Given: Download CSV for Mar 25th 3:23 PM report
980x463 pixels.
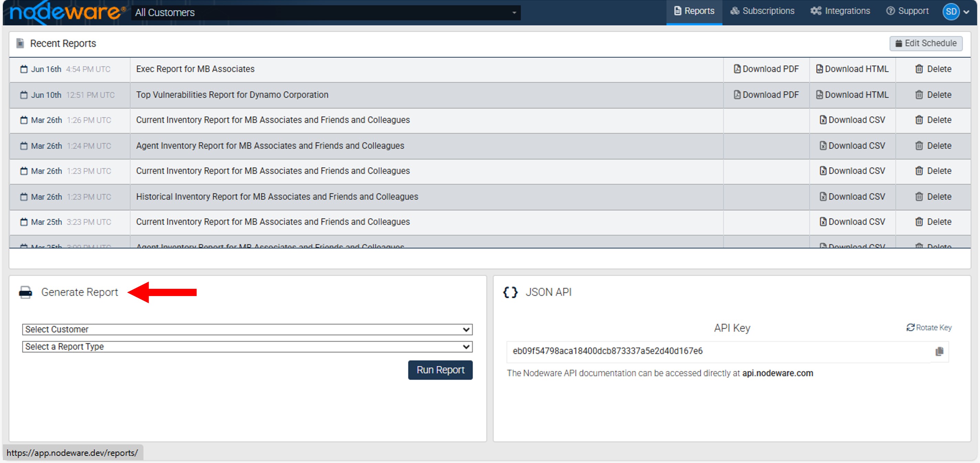Looking at the screenshot, I should (x=852, y=222).
